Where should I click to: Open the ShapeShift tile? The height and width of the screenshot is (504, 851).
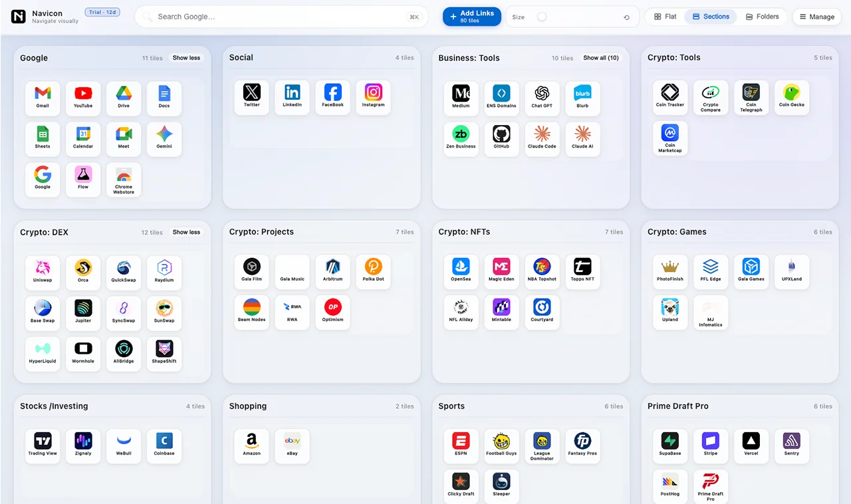(164, 354)
